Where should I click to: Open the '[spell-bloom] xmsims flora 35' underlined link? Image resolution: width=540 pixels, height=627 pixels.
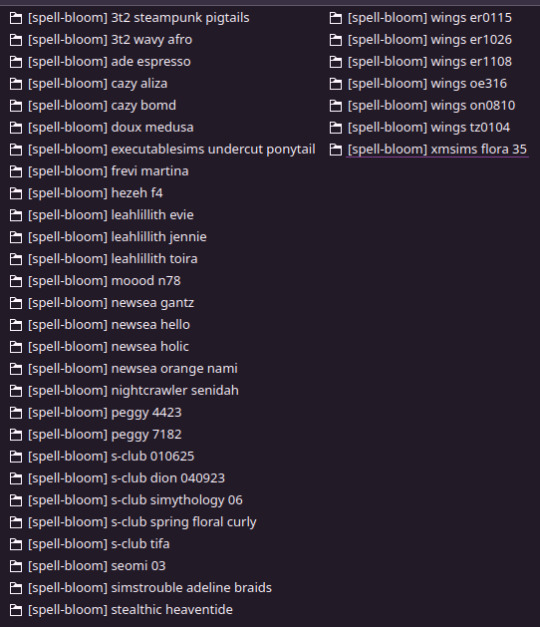[437, 150]
